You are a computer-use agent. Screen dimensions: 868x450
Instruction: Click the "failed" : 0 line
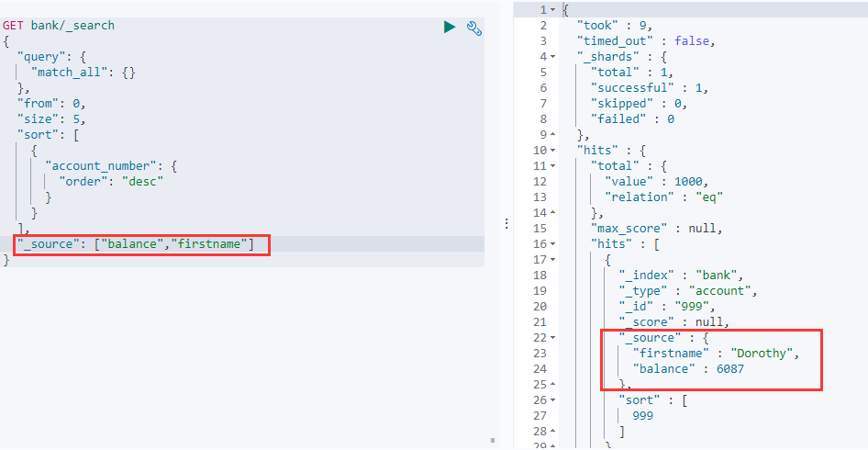[632, 118]
